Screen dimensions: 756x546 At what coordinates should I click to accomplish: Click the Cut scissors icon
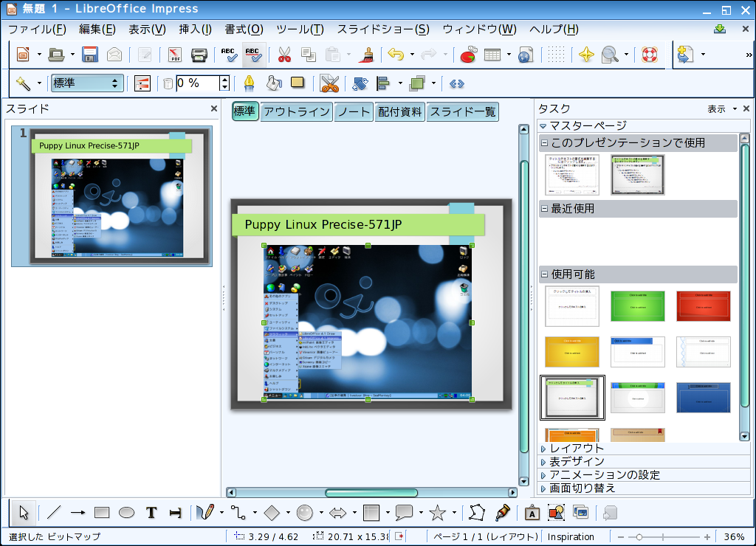point(284,55)
